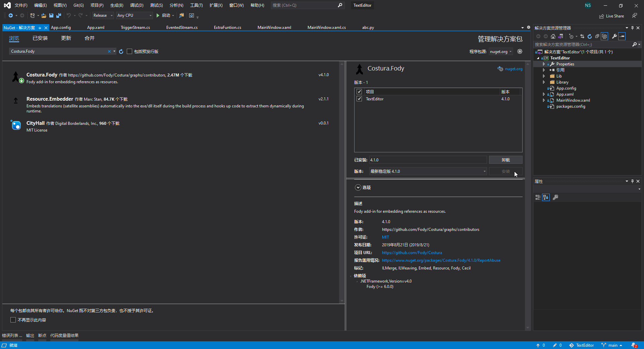
Task: Click the green start debugging play icon
Action: click(x=158, y=15)
